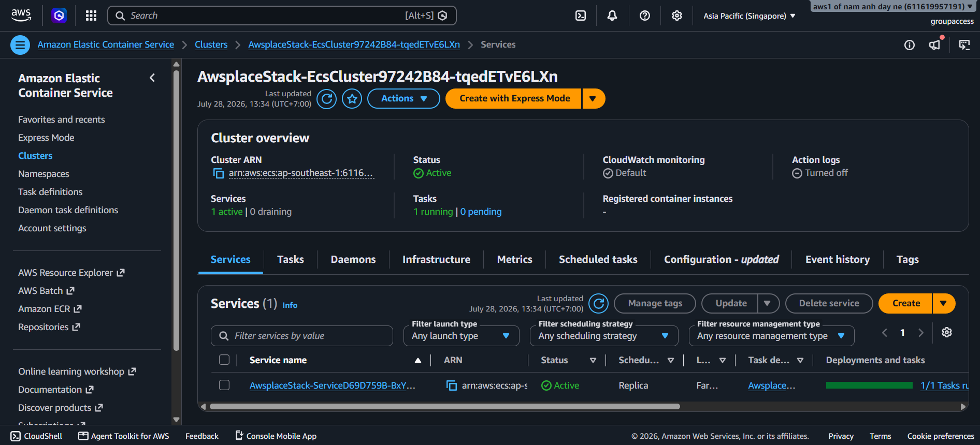Open the Services Info link

tap(290, 305)
